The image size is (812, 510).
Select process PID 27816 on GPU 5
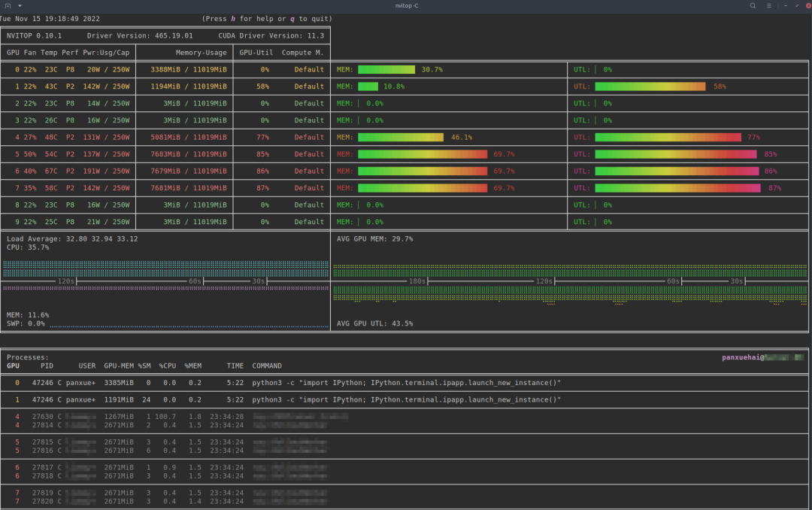[404, 451]
